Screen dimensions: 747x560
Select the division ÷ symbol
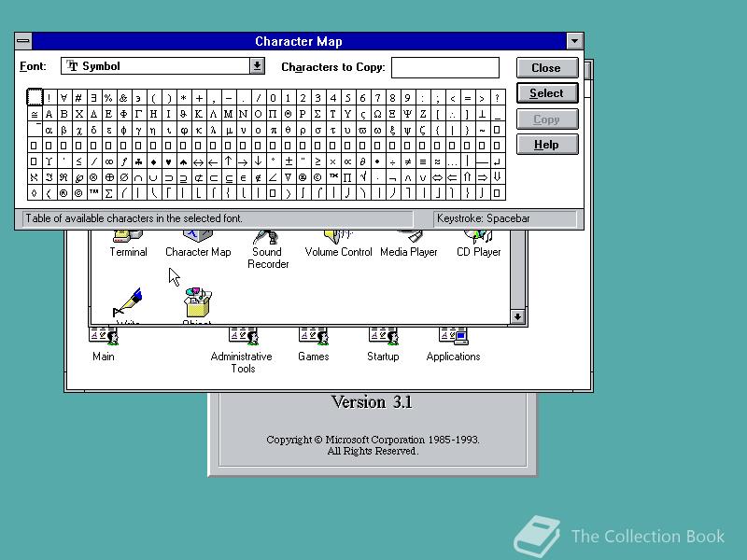pos(392,161)
